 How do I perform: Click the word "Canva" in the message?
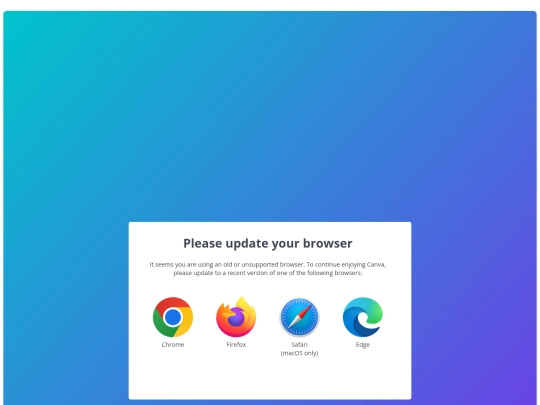(x=376, y=264)
